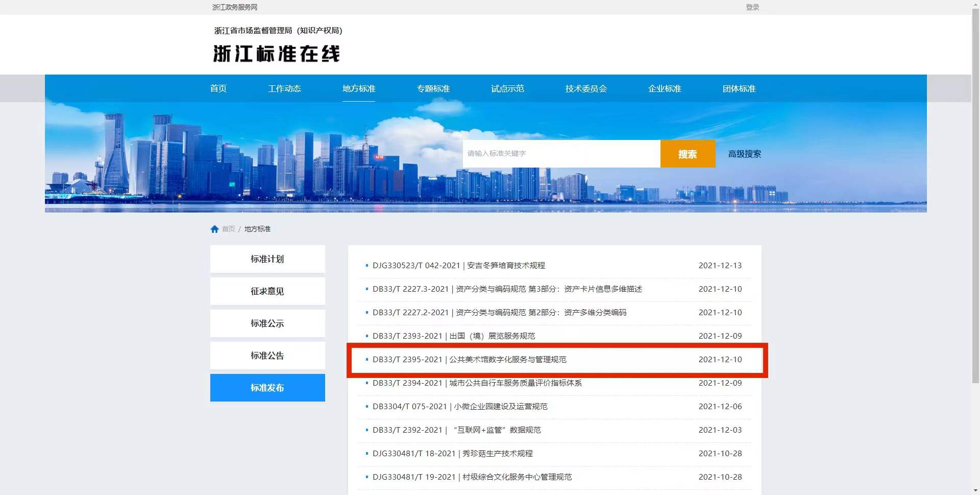Open DB33/T 2395-2021 公共美术馆数字化服务与管理规范
This screenshot has height=495, width=980.
pos(470,360)
